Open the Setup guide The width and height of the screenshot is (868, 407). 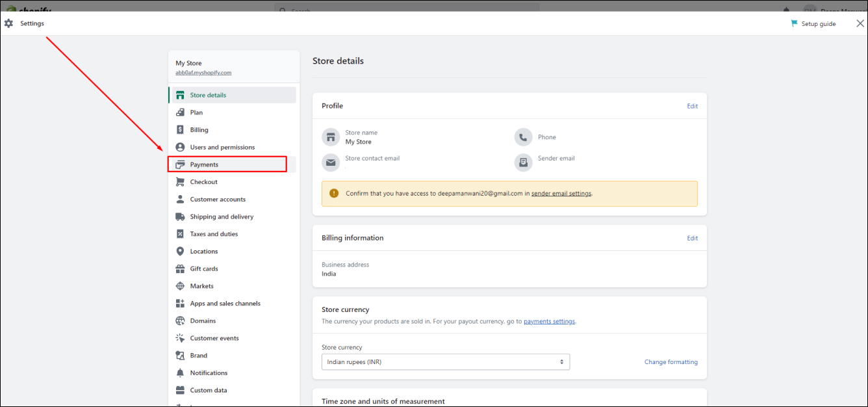tap(813, 24)
